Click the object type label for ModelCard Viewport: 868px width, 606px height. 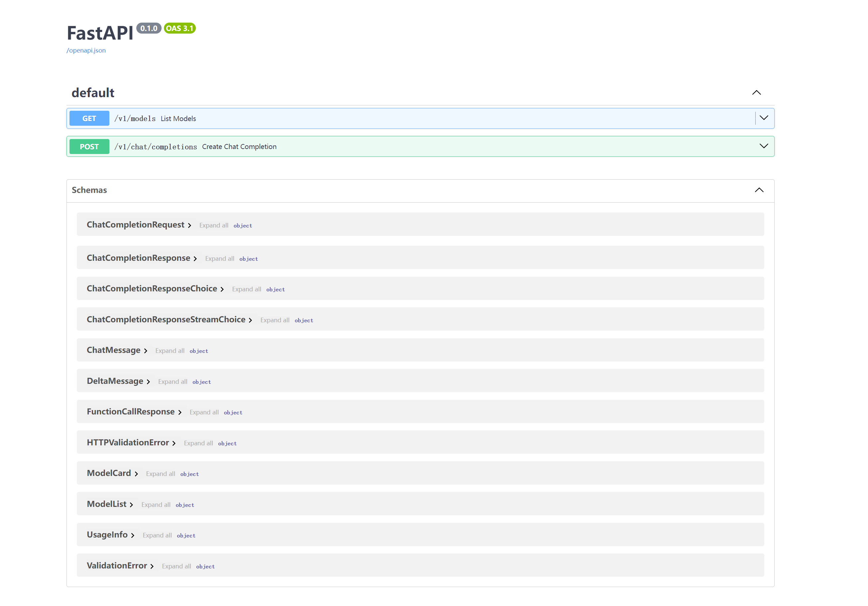click(x=189, y=475)
